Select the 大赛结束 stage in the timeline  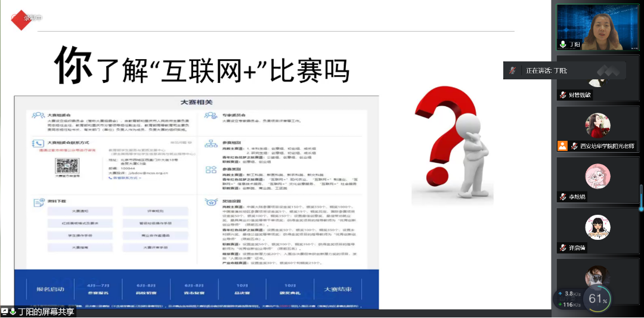[338, 289]
